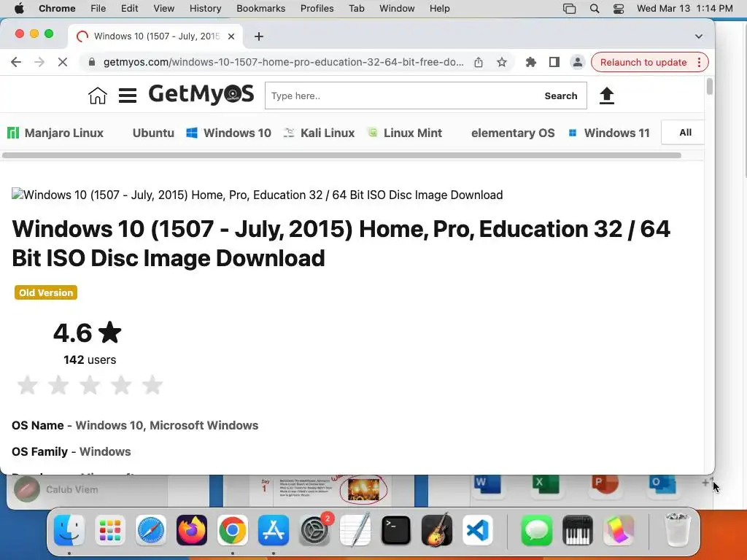
Task: Open a new tab with plus
Action: coord(259,36)
